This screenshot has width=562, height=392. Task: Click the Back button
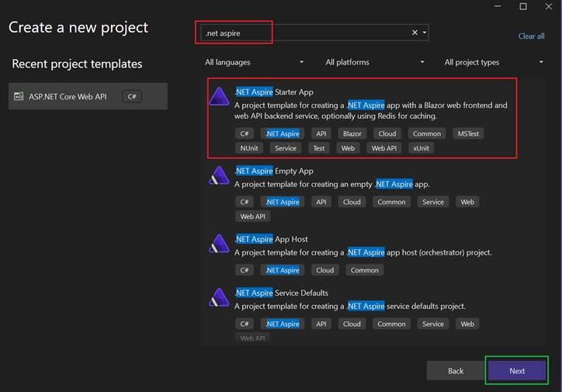click(x=456, y=371)
